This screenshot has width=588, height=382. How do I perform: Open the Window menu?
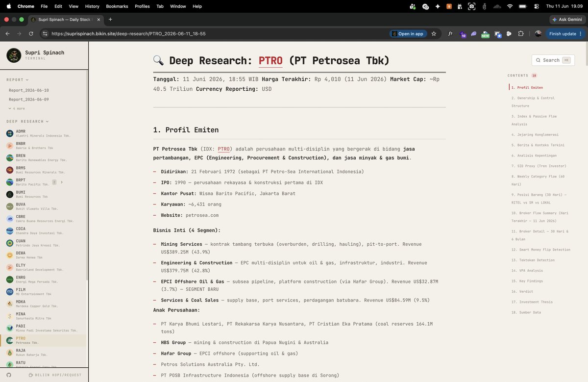point(178,6)
